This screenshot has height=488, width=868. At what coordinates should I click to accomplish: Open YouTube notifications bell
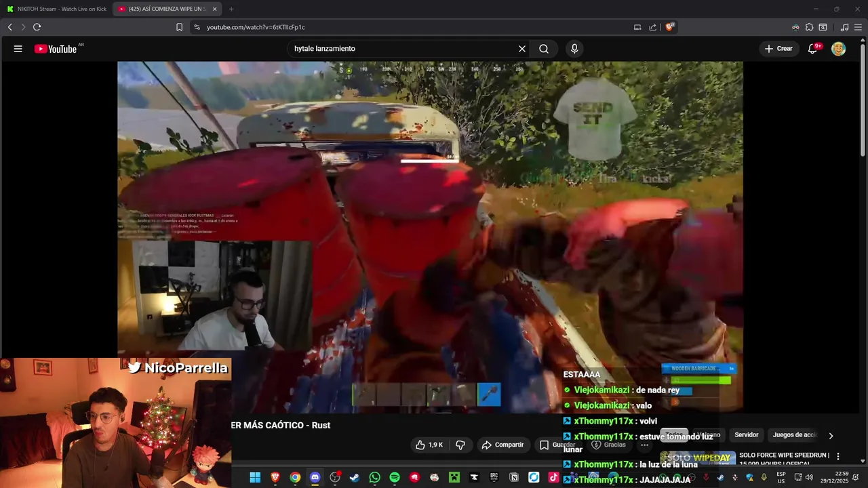point(813,49)
